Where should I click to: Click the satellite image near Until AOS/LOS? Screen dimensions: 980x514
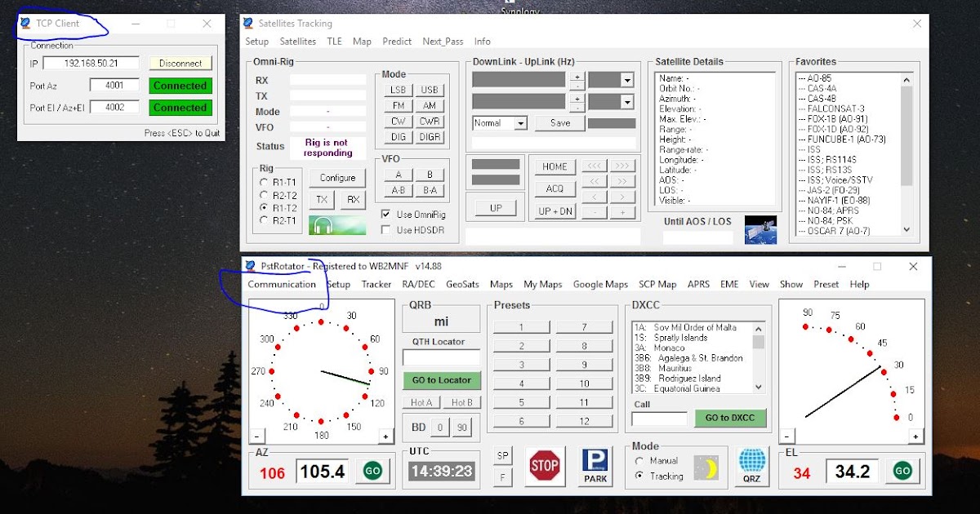762,231
